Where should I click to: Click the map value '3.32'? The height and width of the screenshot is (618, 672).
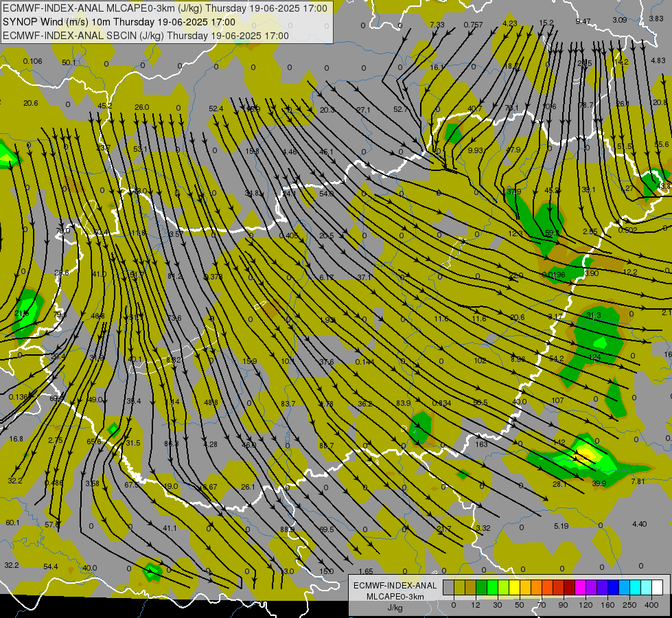(483, 528)
